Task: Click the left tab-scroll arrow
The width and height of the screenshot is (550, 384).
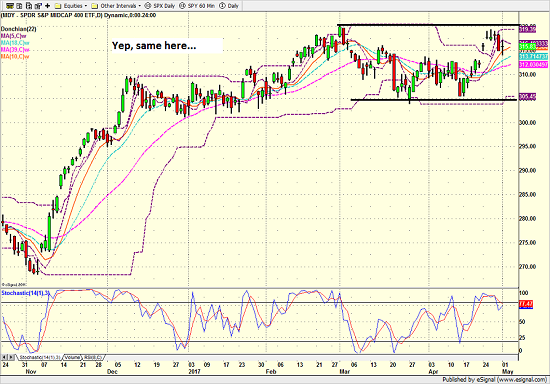Action: (x=4, y=357)
